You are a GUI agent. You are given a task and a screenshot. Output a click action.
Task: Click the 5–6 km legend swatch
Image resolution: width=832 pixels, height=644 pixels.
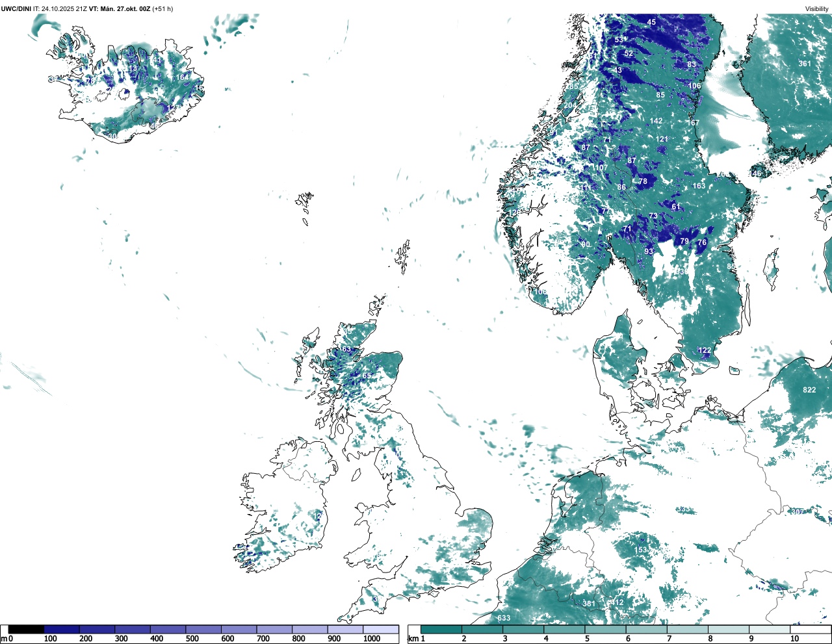coord(605,629)
